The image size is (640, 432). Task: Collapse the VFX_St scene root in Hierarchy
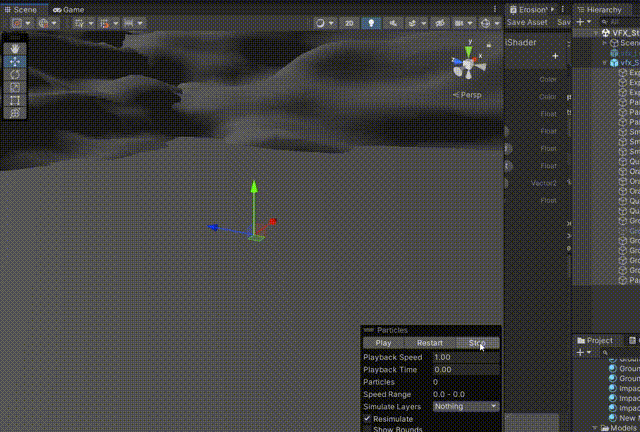[x=596, y=33]
